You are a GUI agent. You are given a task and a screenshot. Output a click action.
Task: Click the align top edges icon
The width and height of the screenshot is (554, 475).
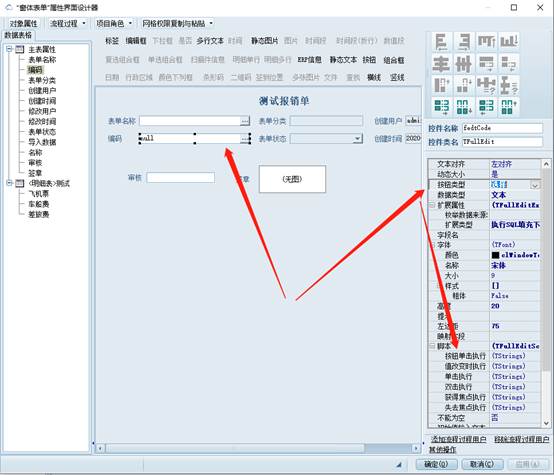[486, 42]
